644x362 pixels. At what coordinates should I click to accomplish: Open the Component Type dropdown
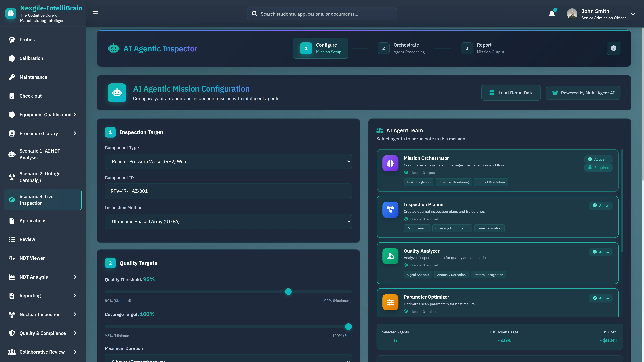tap(228, 161)
